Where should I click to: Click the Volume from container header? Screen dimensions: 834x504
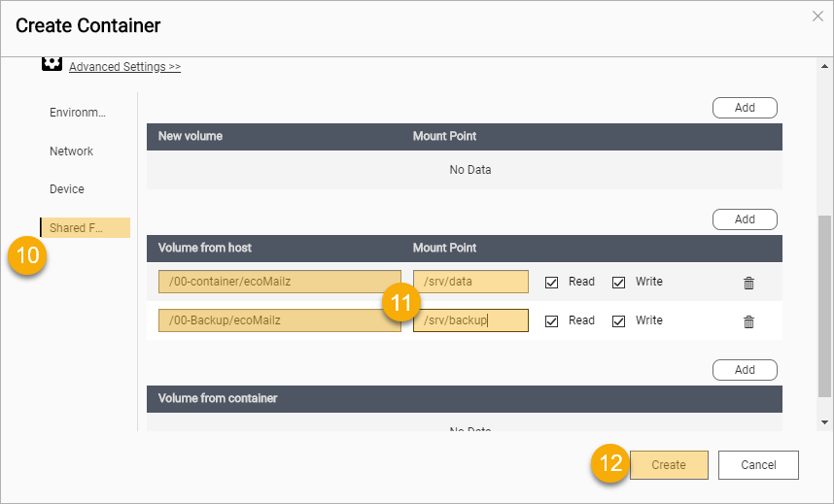tap(218, 398)
